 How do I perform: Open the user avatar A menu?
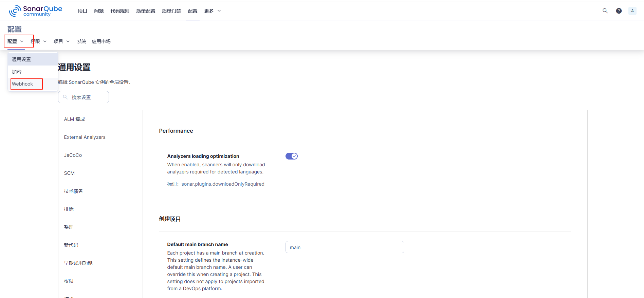click(632, 11)
